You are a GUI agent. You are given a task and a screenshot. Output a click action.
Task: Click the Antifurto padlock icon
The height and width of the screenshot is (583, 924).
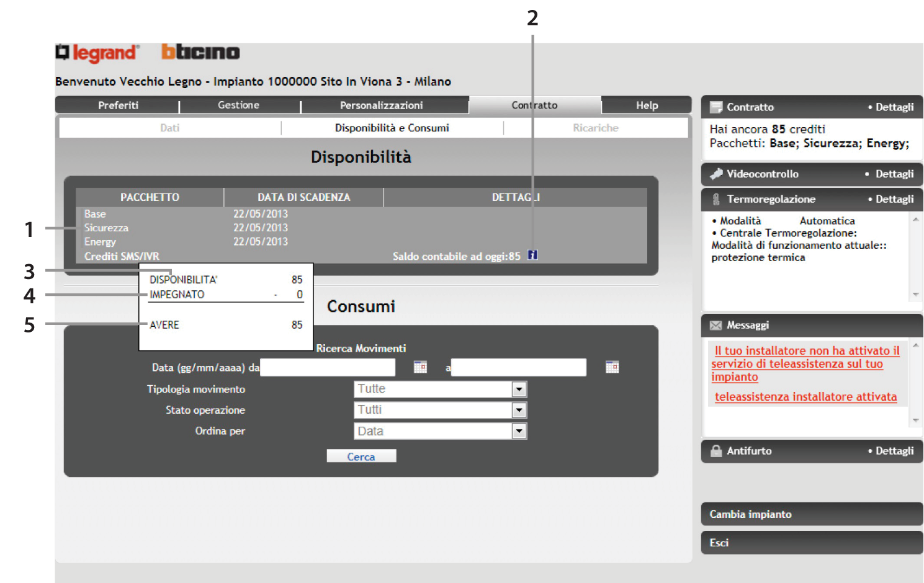(x=716, y=451)
